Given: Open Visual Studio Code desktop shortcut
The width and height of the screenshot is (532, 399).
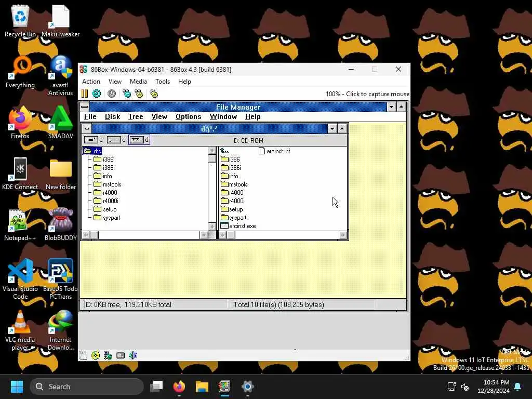Looking at the screenshot, I should coord(20,279).
